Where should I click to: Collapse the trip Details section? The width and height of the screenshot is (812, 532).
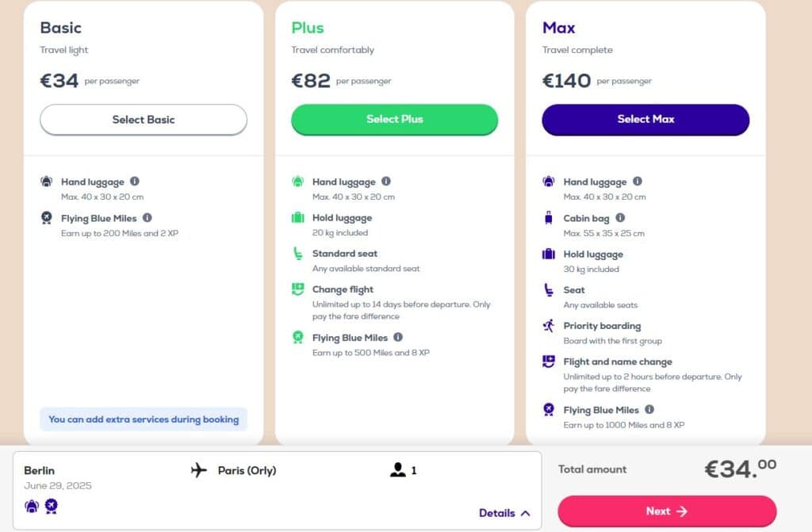[x=504, y=513]
